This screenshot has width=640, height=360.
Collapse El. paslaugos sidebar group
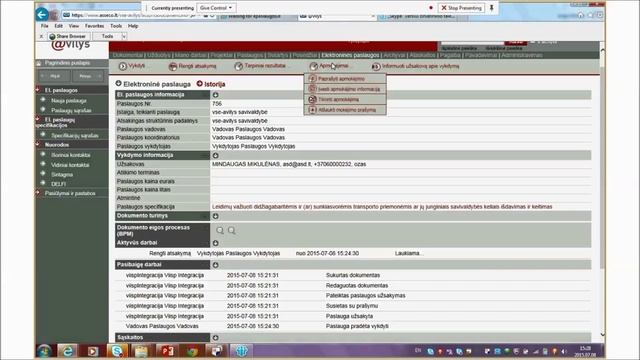tap(38, 89)
